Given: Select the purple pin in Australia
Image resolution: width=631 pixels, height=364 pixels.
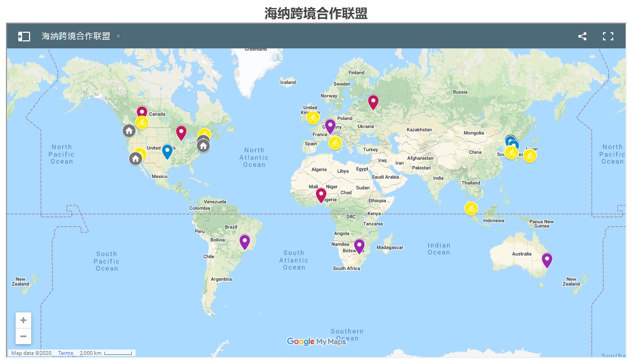Looking at the screenshot, I should coord(547,259).
